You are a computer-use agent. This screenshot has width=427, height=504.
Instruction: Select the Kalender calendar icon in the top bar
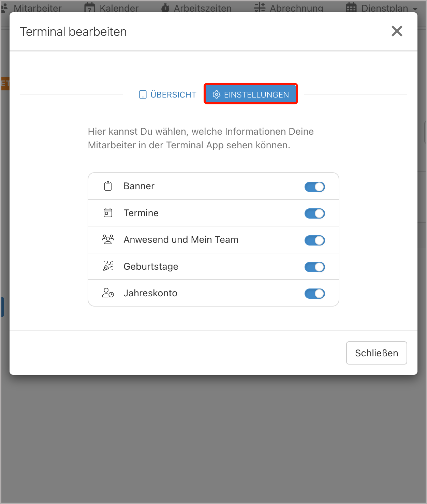click(x=89, y=8)
